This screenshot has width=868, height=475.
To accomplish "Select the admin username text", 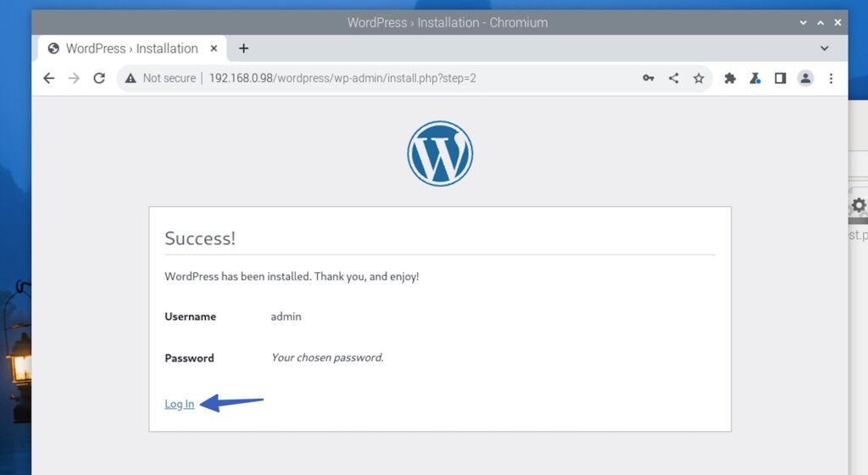I will tap(286, 316).
